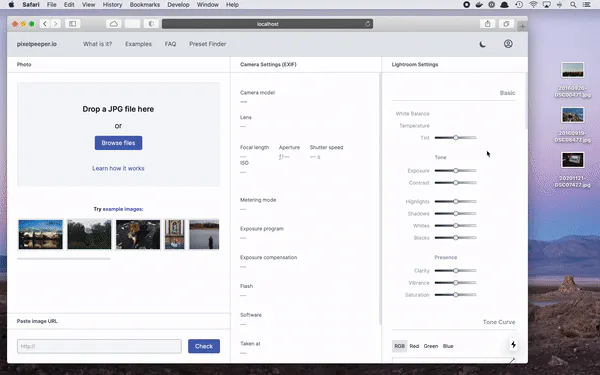Open the Wi-Fi status menu

coord(533,5)
